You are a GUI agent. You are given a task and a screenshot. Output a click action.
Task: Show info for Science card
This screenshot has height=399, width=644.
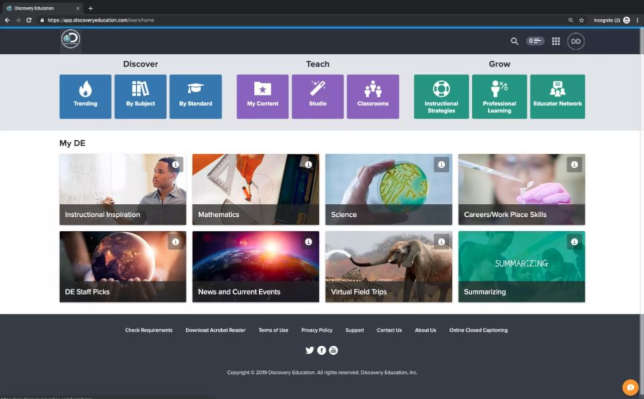click(442, 164)
